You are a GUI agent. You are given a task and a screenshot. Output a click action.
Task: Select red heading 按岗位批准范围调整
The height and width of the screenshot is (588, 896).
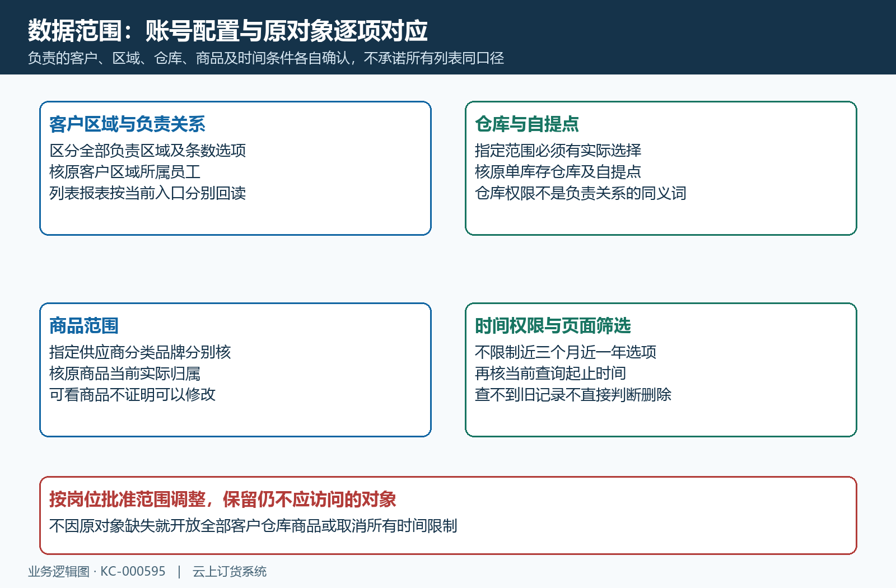[223, 500]
